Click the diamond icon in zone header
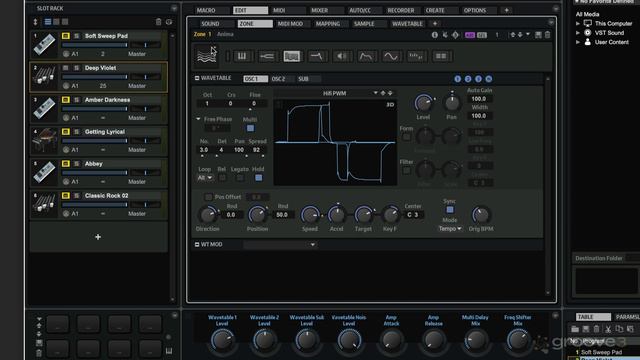The width and height of the screenshot is (640, 360). coord(456,35)
